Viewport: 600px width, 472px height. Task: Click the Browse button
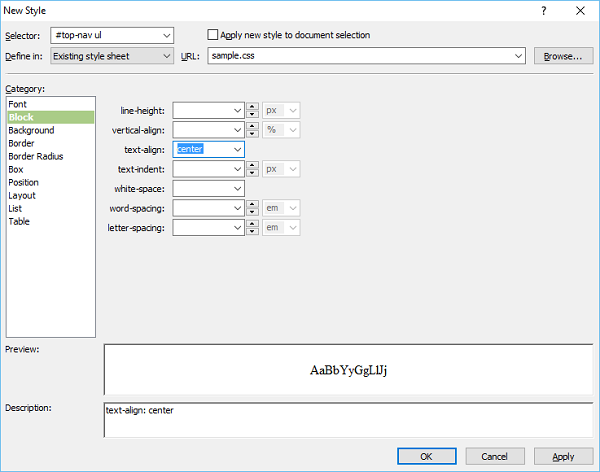[x=562, y=56]
